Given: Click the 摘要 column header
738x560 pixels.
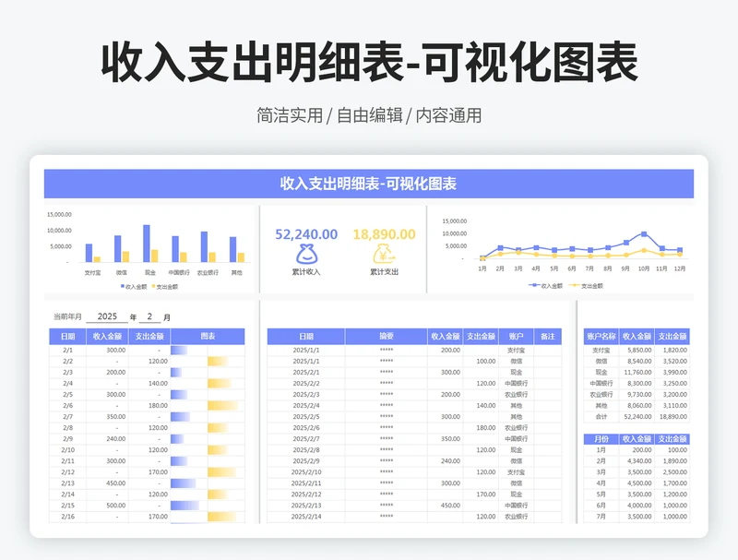Looking at the screenshot, I should tap(387, 336).
